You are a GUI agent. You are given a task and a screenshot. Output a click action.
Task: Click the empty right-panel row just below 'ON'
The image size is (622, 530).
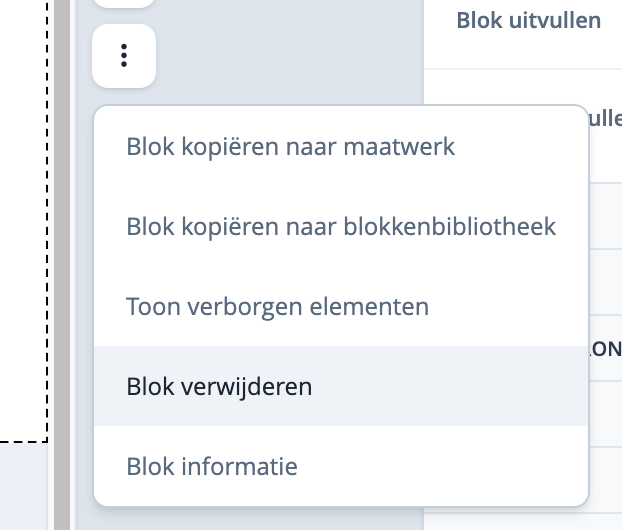[604, 412]
